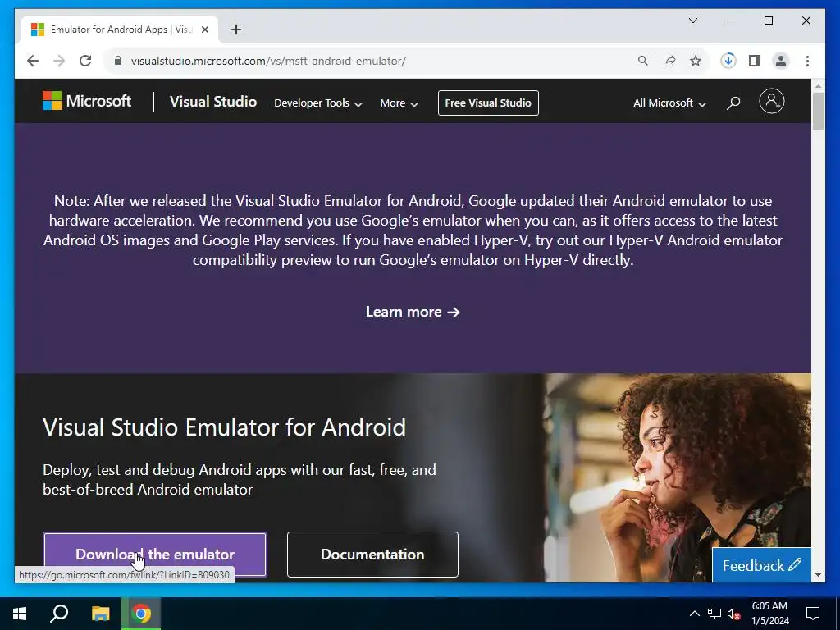
Task: Click the lock icon in address bar
Action: tap(118, 61)
